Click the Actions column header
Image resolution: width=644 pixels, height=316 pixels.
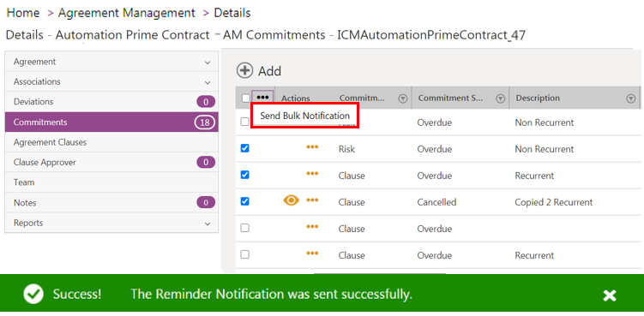coord(296,98)
